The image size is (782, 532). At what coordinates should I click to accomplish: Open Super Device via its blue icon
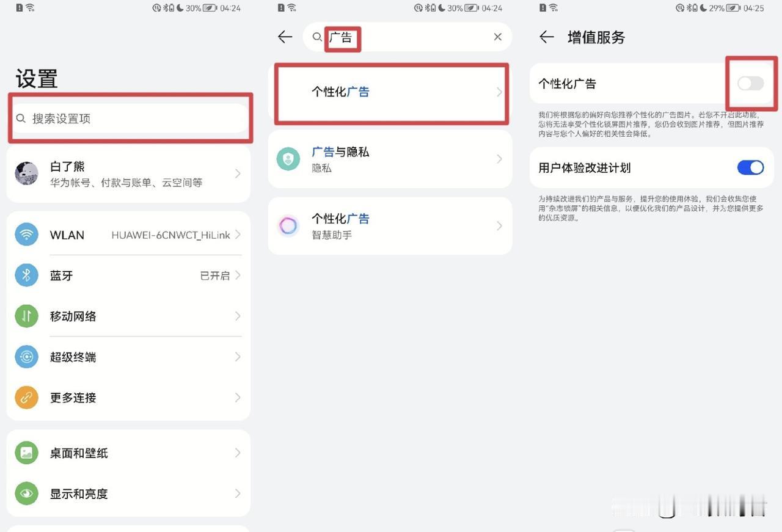pyautogui.click(x=26, y=357)
